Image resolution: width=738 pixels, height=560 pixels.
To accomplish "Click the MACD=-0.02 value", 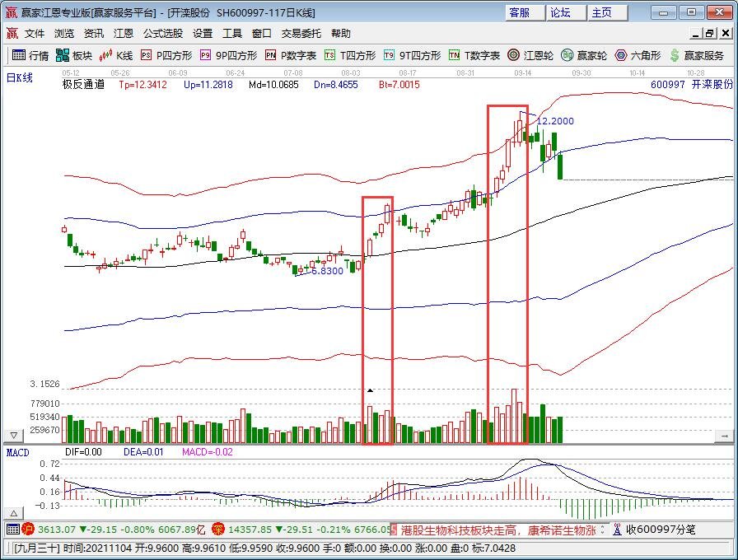I will pyautogui.click(x=208, y=452).
